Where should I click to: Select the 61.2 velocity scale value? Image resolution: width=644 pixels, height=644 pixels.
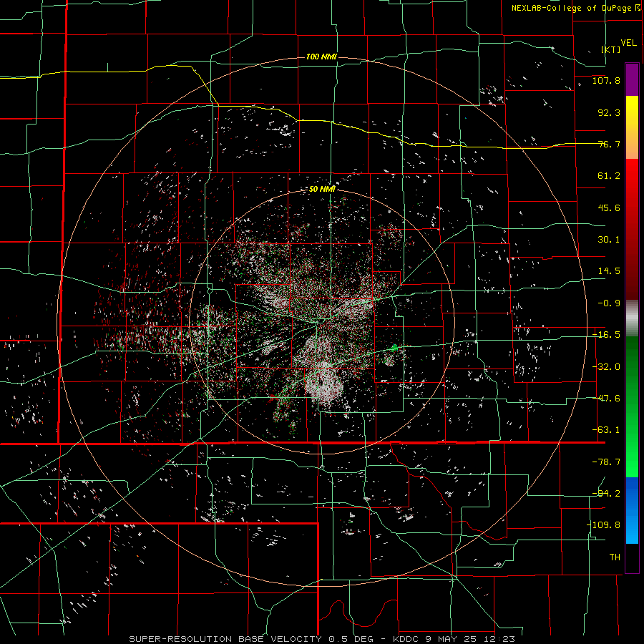(x=609, y=176)
